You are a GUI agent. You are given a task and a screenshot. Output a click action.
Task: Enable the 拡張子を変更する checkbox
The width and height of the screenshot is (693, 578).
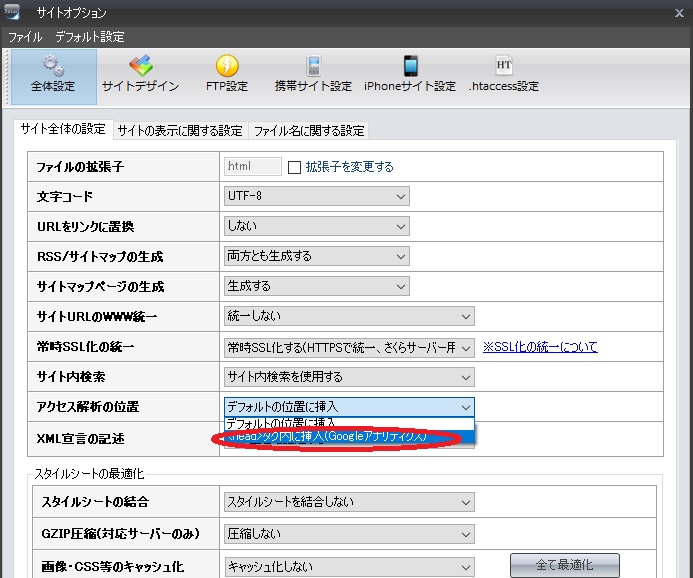(x=295, y=167)
